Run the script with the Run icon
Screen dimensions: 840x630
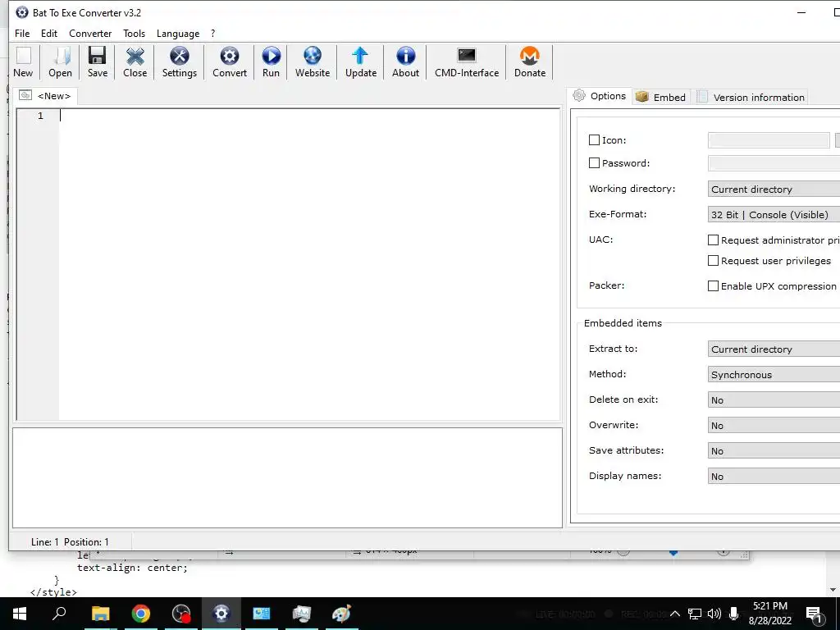pyautogui.click(x=271, y=62)
